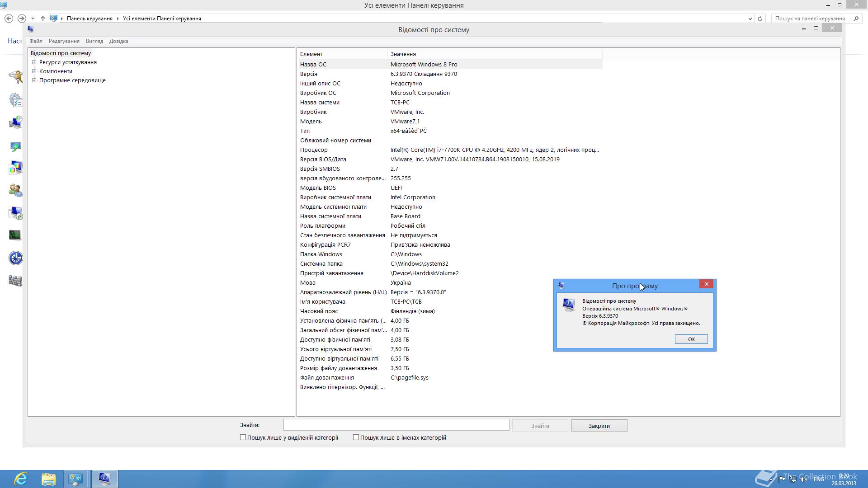Show hidden tray icons arrow
This screenshot has height=488, width=868.
pos(771,479)
